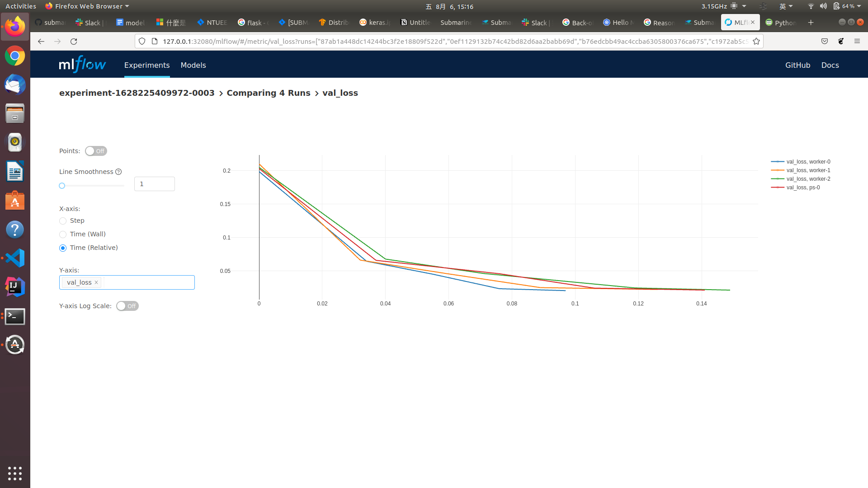Click the MLflow logo in the navbar

(82, 64)
